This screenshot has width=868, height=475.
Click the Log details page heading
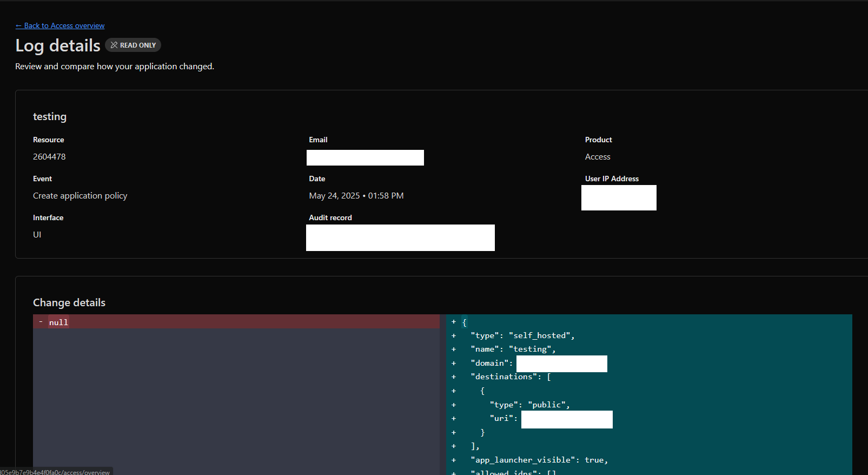(58, 46)
